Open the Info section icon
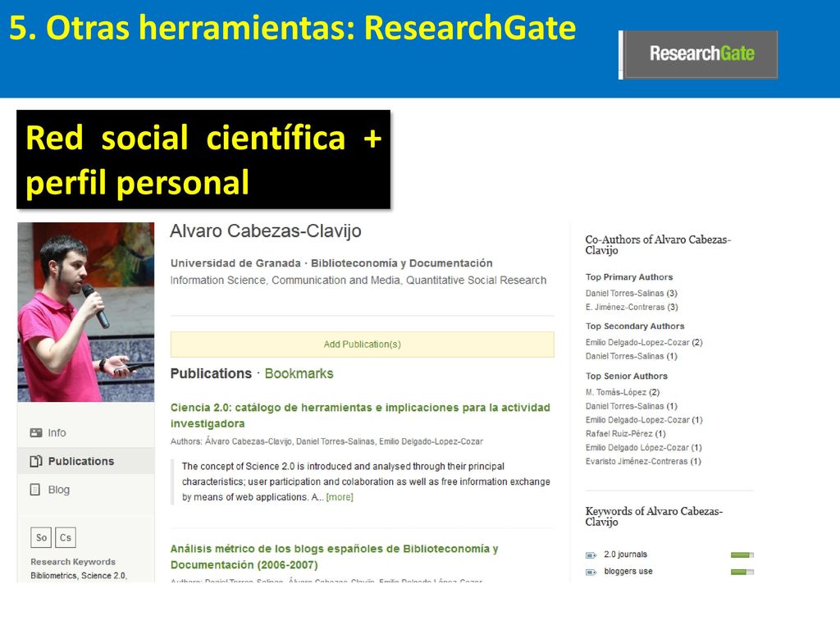This screenshot has width=840, height=630. point(36,433)
